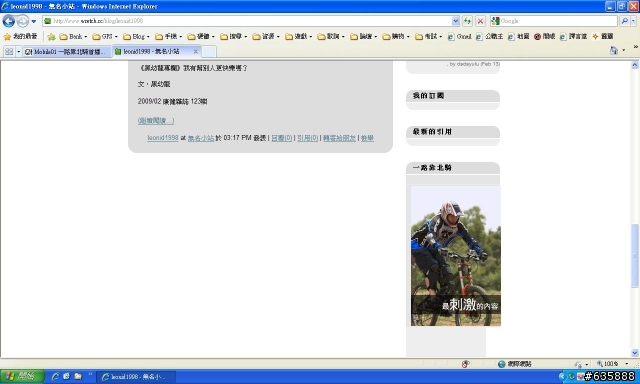Click the 一路奔北騎 sidebar header
The image size is (640, 384).
pos(453,168)
